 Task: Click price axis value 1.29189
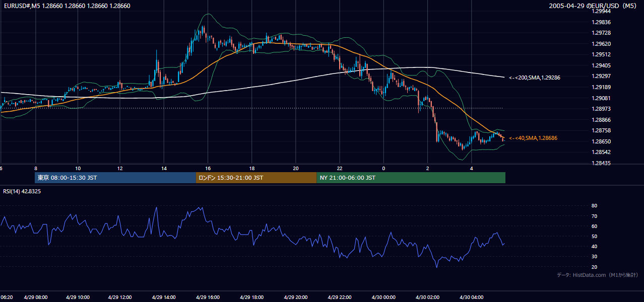click(601, 87)
